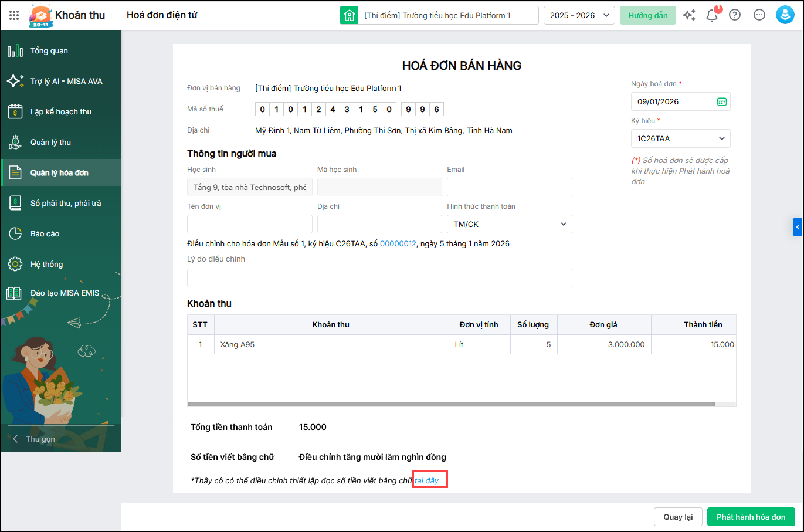The height and width of the screenshot is (532, 804).
Task: Click the Đơn giá 3.000.000 cell
Action: tap(604, 344)
